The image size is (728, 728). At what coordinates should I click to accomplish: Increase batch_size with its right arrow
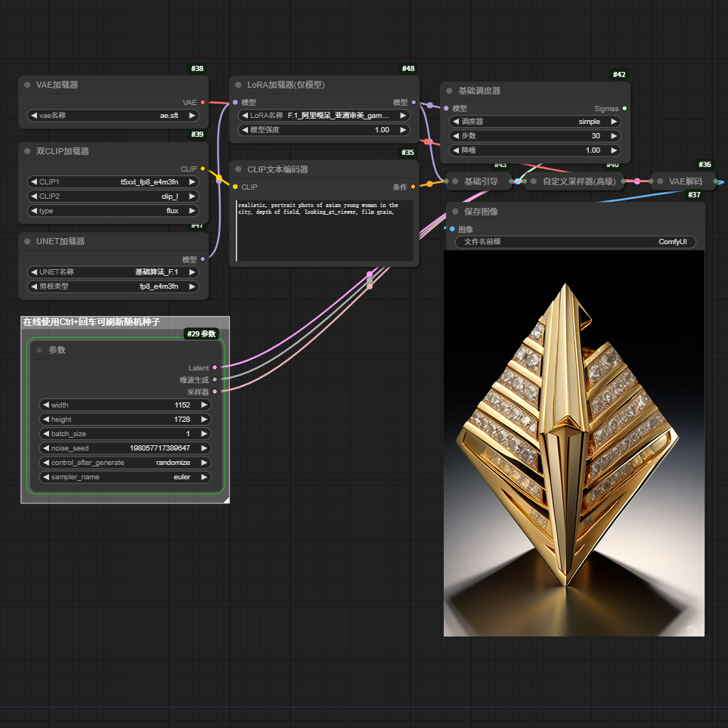[x=204, y=434]
